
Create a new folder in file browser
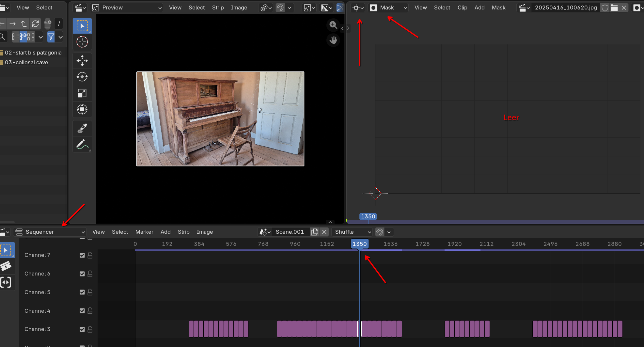[48, 24]
